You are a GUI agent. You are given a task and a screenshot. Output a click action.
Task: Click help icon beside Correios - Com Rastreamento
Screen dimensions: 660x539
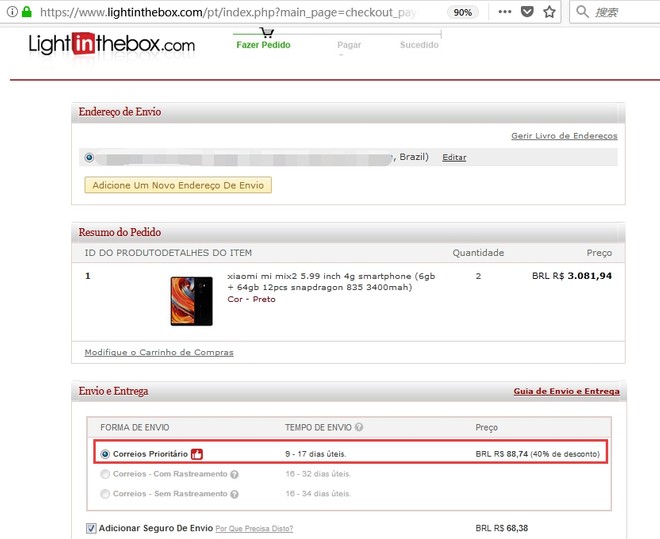[x=235, y=474]
